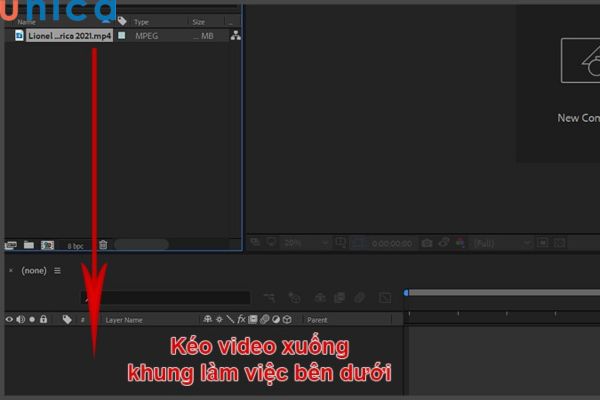Click the Quality slash column icon
The height and width of the screenshot is (400, 600).
coord(230,319)
